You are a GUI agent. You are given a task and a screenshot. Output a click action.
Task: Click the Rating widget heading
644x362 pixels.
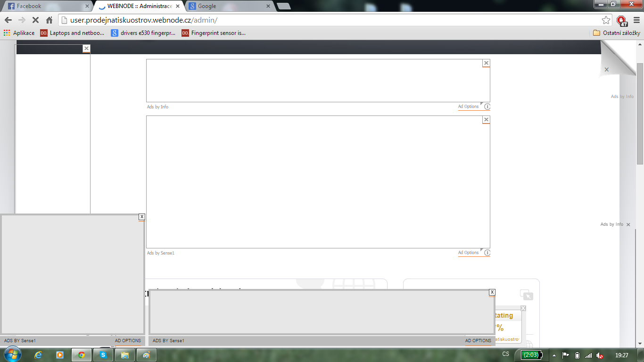[503, 316]
